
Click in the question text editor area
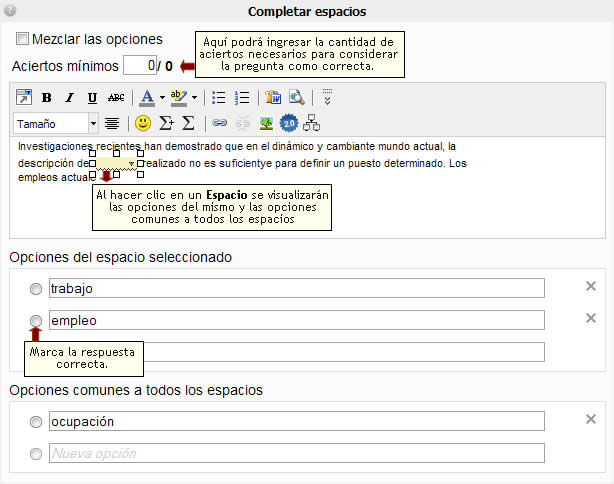pyautogui.click(x=307, y=187)
